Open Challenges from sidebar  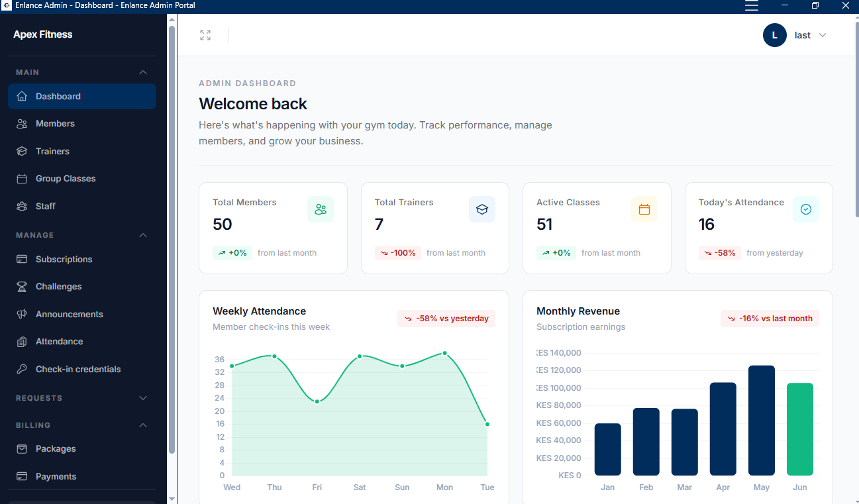(x=82, y=287)
